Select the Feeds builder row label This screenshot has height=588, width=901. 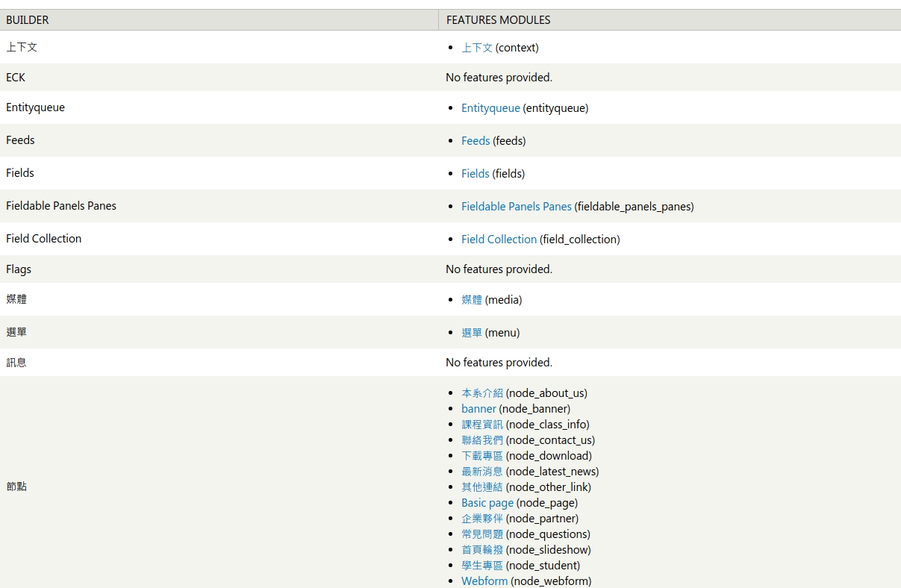pyautogui.click(x=20, y=140)
